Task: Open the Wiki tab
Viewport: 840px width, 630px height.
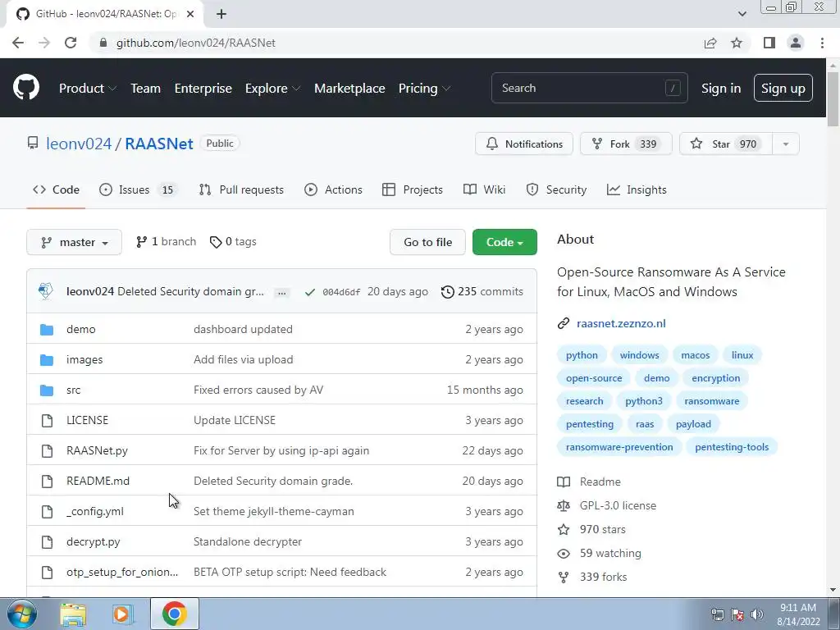Action: 484,189
